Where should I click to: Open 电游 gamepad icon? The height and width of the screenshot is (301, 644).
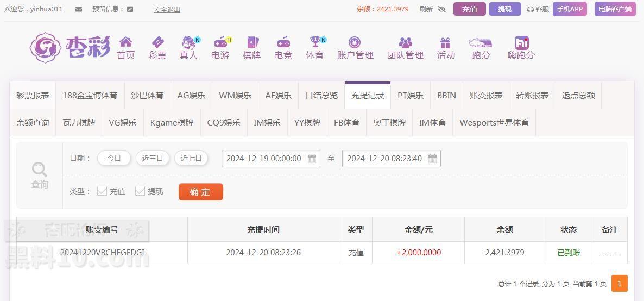click(x=220, y=42)
